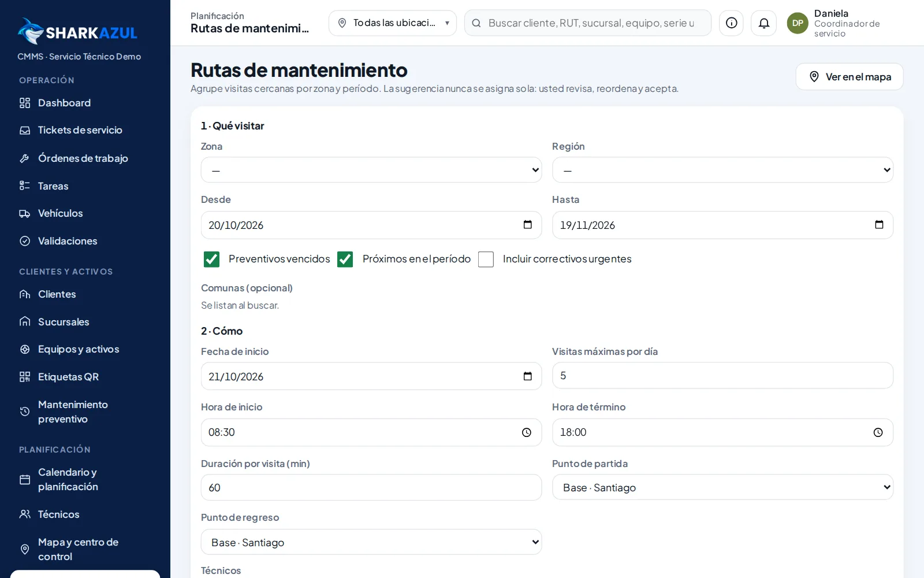Open Hora de inicio clock picker

(527, 432)
